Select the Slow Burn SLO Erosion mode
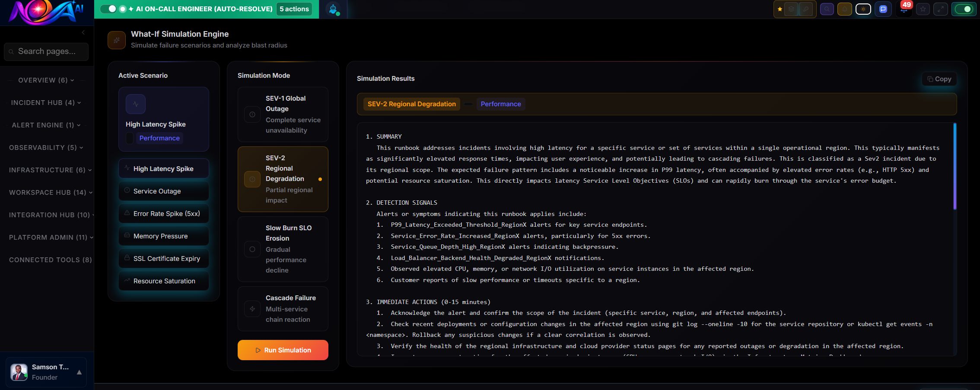The width and height of the screenshot is (980, 390). tap(283, 249)
